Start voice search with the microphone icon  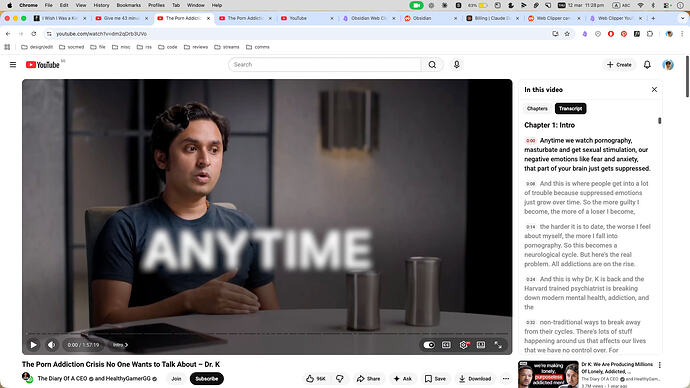point(457,65)
